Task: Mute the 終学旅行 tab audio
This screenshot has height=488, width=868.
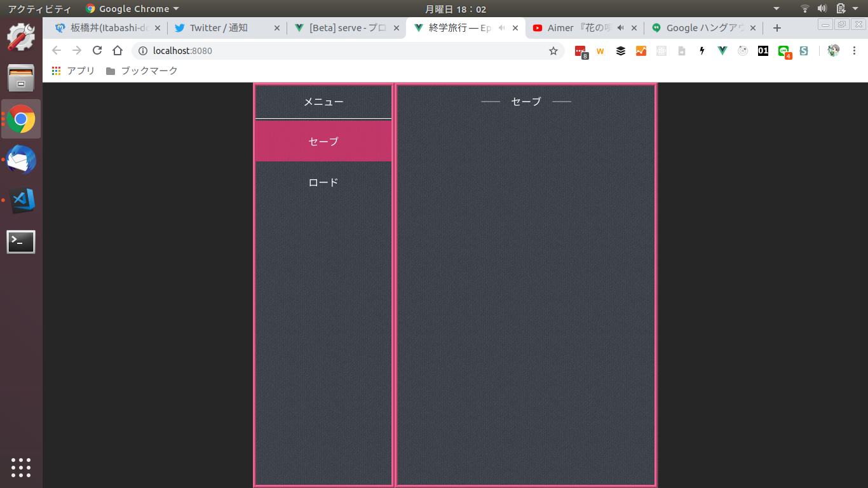Action: pyautogui.click(x=501, y=28)
